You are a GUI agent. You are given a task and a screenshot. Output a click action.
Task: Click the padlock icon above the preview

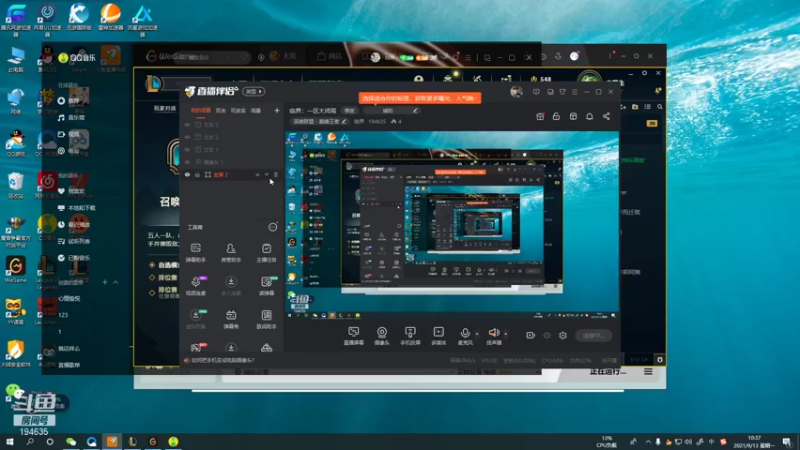click(x=556, y=116)
